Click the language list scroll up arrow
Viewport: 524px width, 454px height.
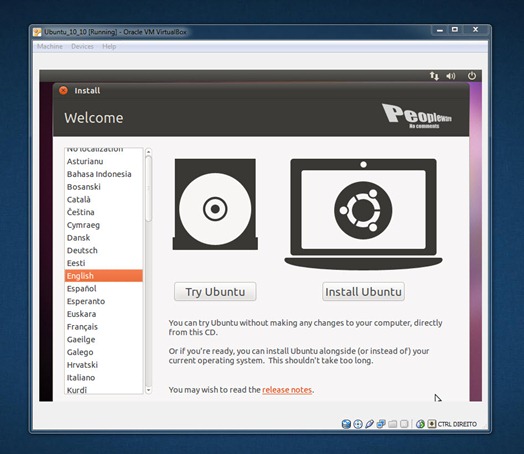click(148, 152)
